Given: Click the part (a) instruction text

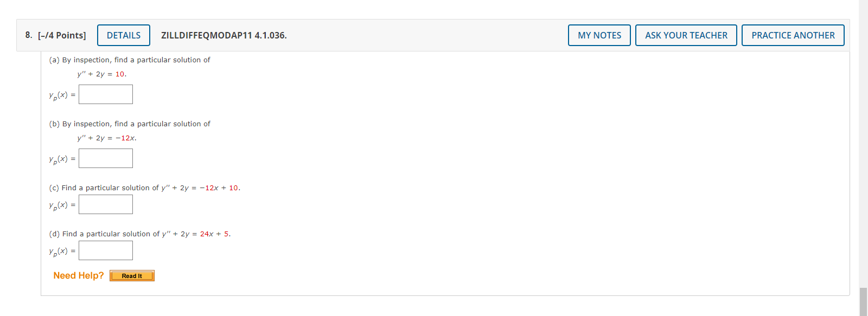Looking at the screenshot, I should click(130, 60).
